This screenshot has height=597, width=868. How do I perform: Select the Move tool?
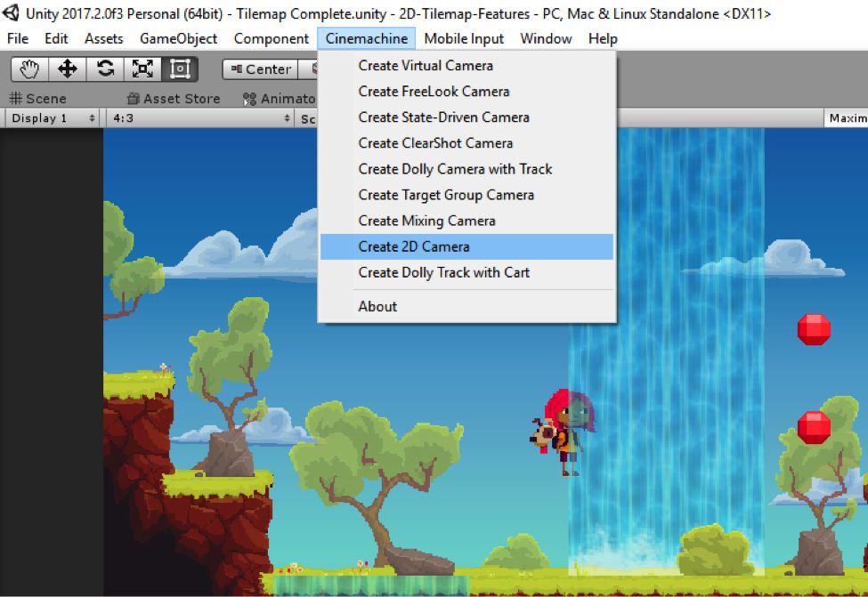click(67, 69)
